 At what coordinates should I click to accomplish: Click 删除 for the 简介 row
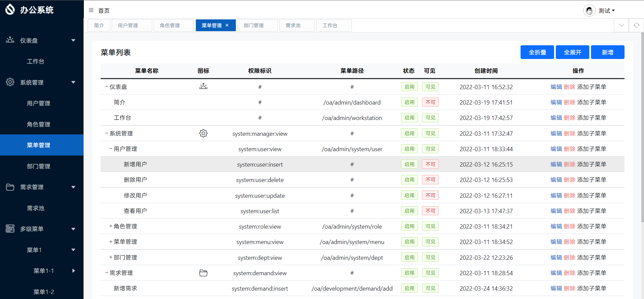point(570,102)
